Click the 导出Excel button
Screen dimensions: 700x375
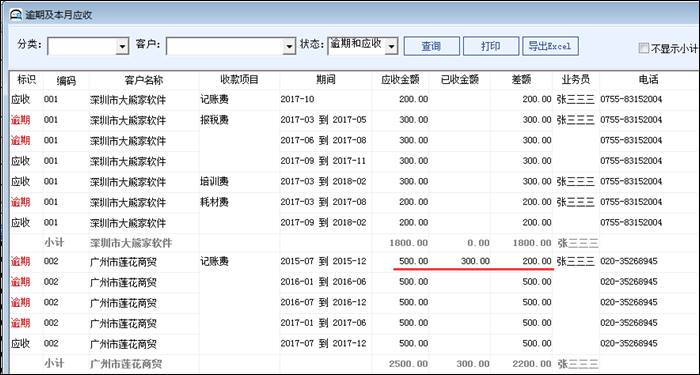click(550, 46)
